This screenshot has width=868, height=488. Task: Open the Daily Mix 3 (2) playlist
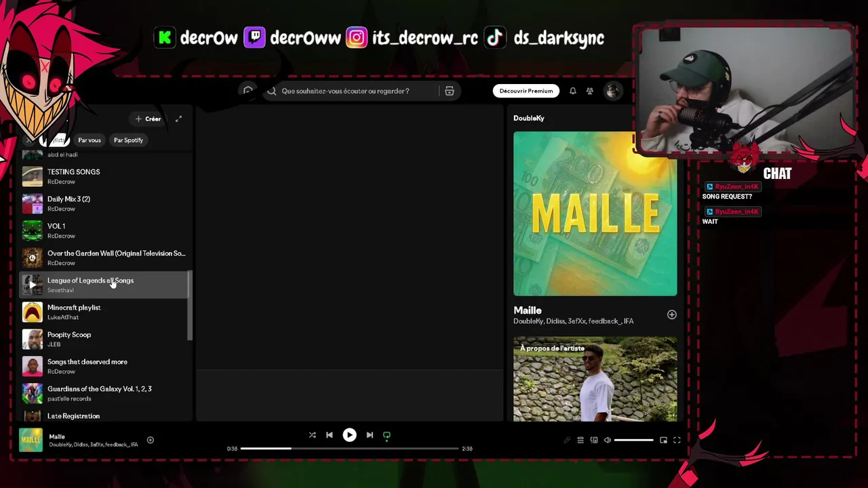pyautogui.click(x=104, y=203)
